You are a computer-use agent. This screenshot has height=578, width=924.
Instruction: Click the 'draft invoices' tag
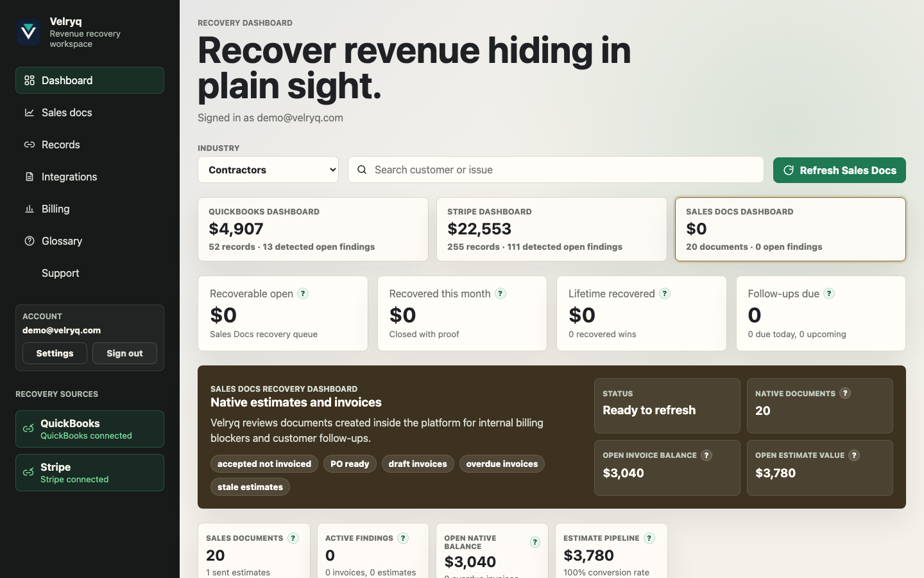(x=418, y=464)
